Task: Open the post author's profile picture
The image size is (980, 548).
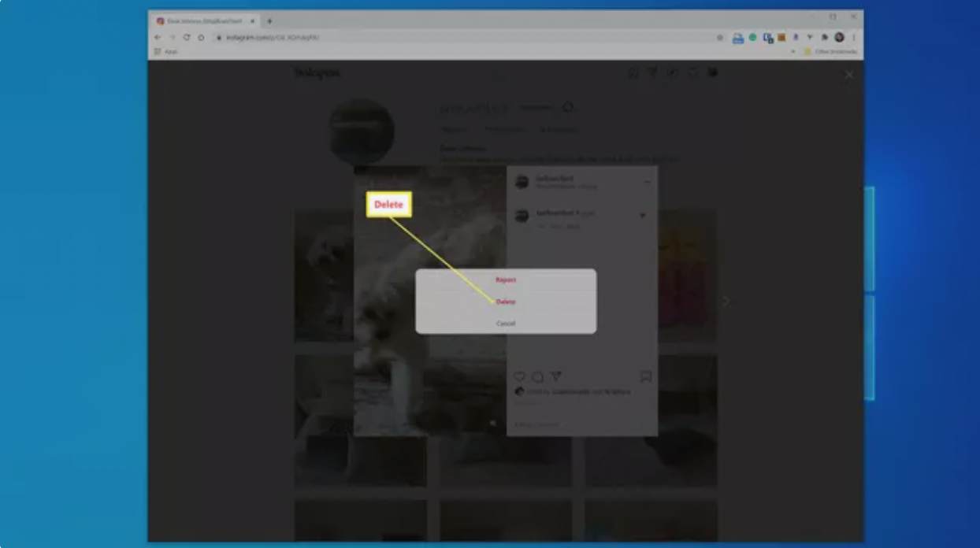Action: tap(522, 183)
